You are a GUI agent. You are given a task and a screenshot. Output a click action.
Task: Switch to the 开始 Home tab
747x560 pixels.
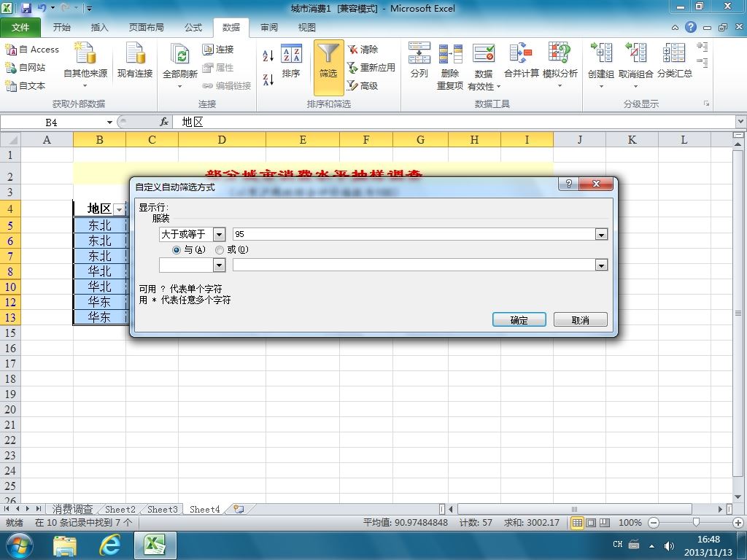pos(61,27)
